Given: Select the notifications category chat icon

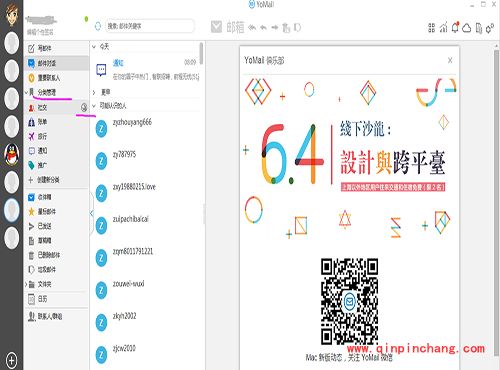Looking at the screenshot, I should click(x=31, y=151).
